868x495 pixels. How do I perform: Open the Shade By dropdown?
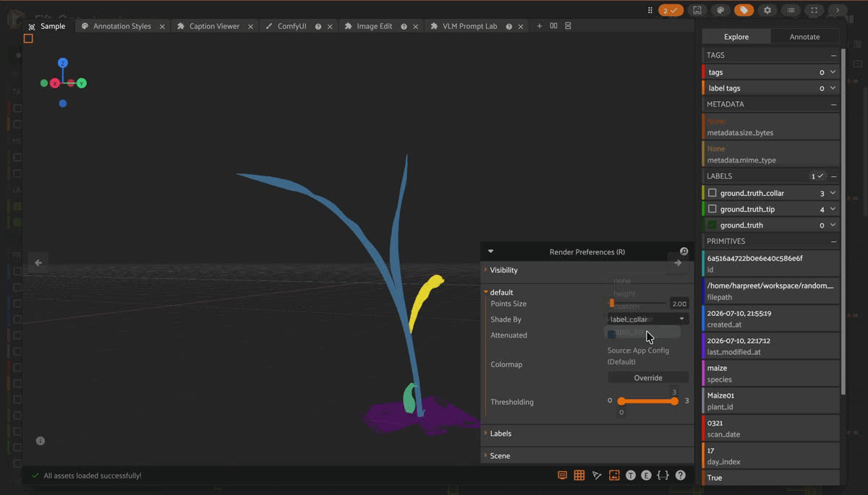(x=647, y=319)
